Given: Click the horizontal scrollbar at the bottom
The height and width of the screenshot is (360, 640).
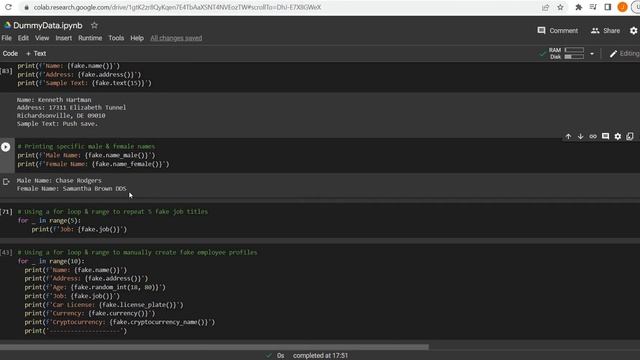Looking at the screenshot, I should [x=214, y=347].
